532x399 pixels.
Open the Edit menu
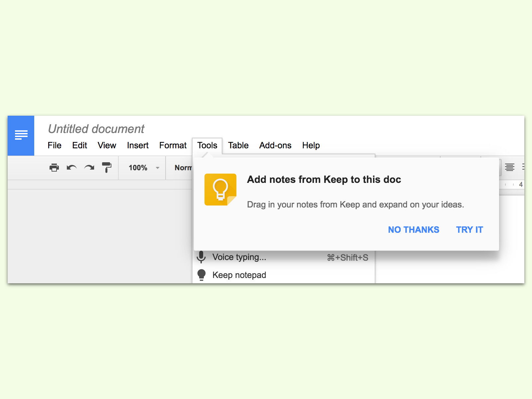click(80, 145)
